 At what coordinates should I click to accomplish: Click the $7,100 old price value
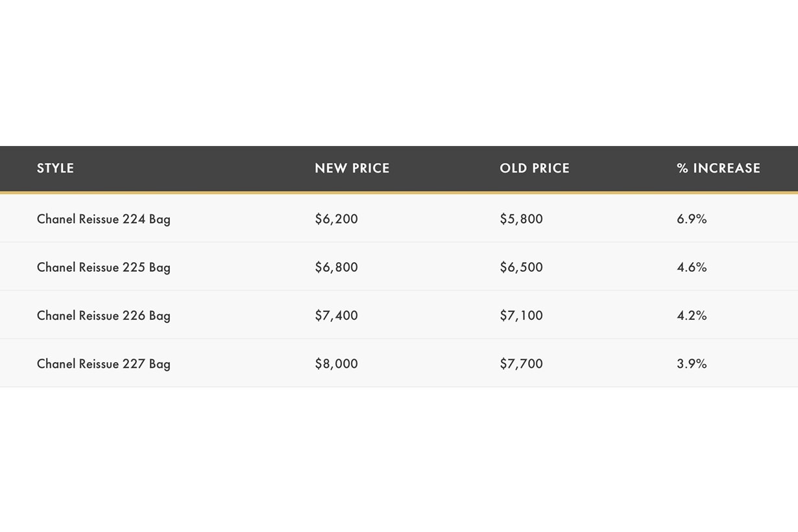(521, 315)
